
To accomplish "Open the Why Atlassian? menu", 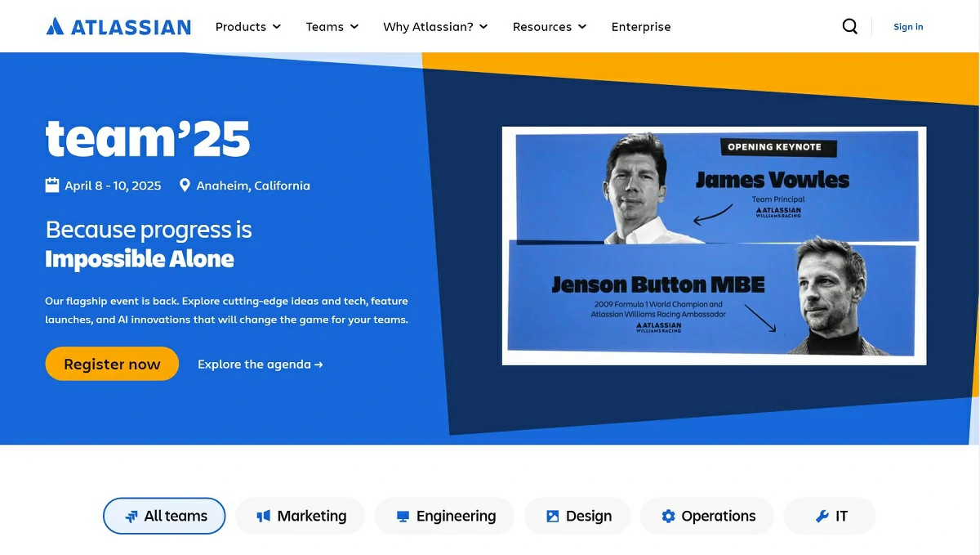I will (435, 27).
